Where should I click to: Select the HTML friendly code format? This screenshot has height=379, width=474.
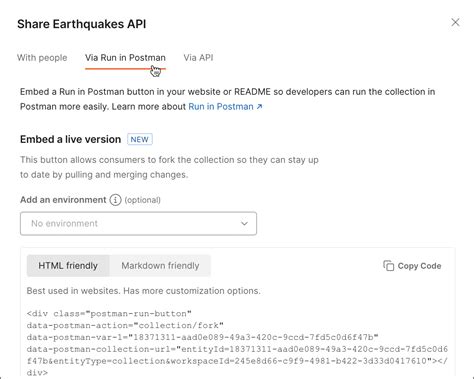click(x=68, y=266)
